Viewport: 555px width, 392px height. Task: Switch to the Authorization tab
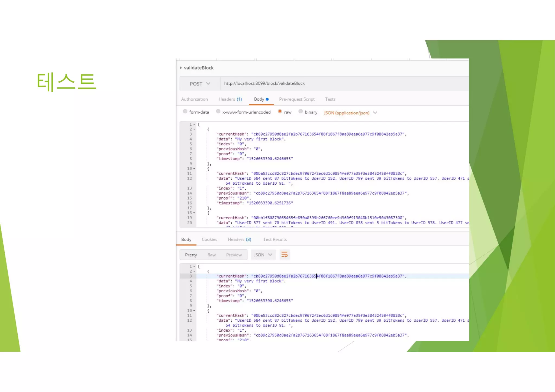pyautogui.click(x=194, y=99)
